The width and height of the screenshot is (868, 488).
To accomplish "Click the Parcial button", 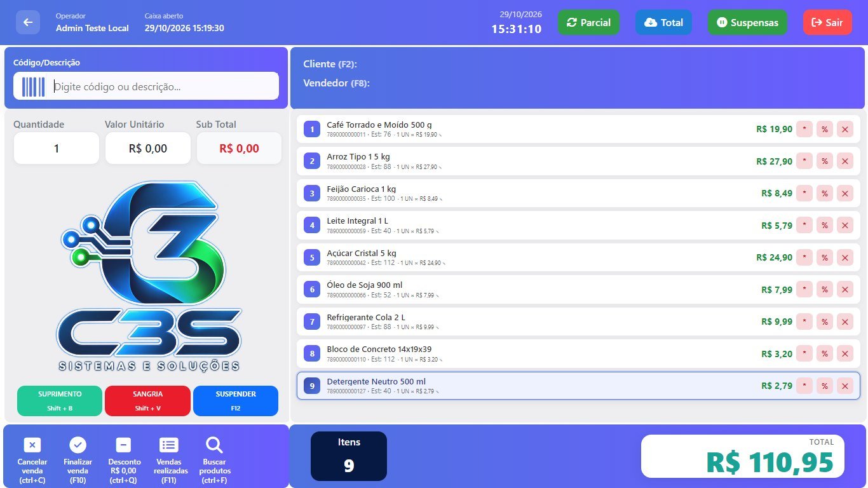I will tap(588, 22).
